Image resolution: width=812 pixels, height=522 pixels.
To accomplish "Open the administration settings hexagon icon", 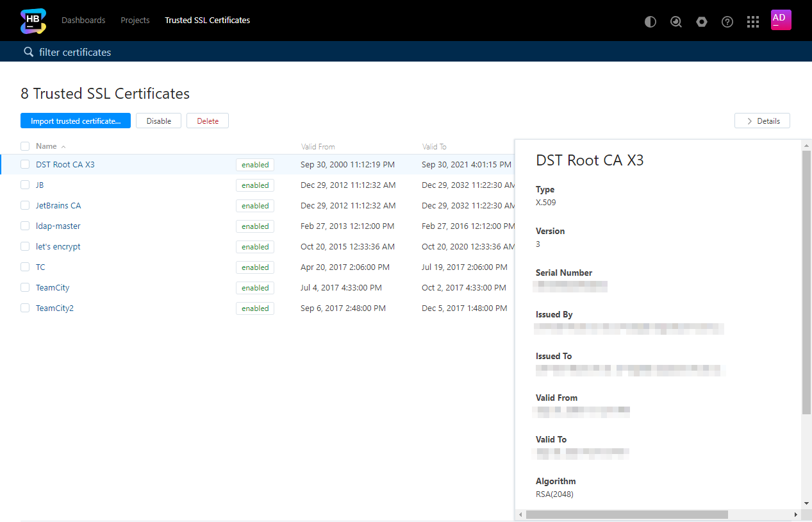I will pos(702,22).
